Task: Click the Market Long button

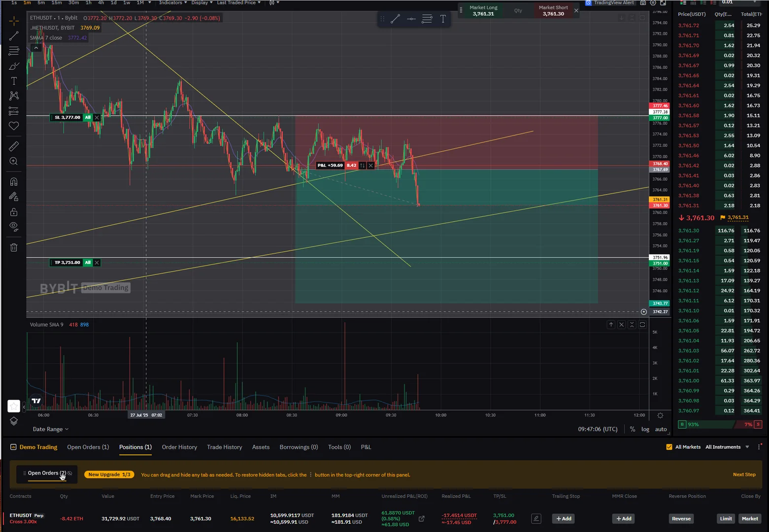Action: (483, 10)
